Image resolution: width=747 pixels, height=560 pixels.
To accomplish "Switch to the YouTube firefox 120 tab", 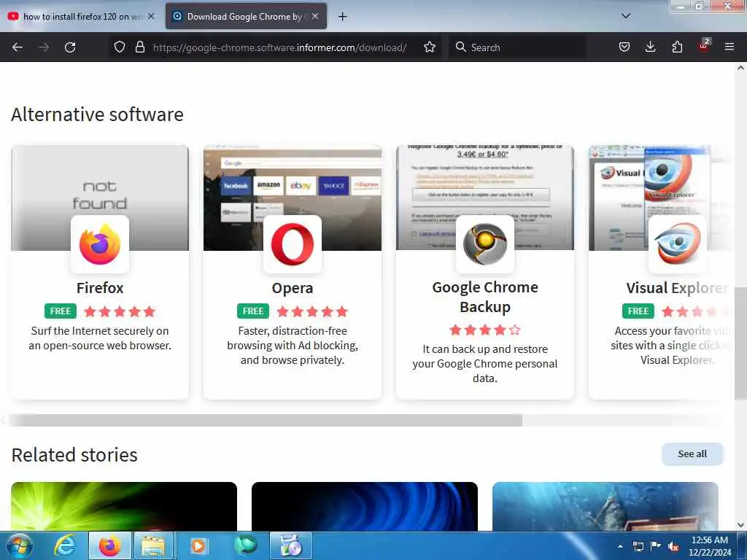I will pos(81,17).
